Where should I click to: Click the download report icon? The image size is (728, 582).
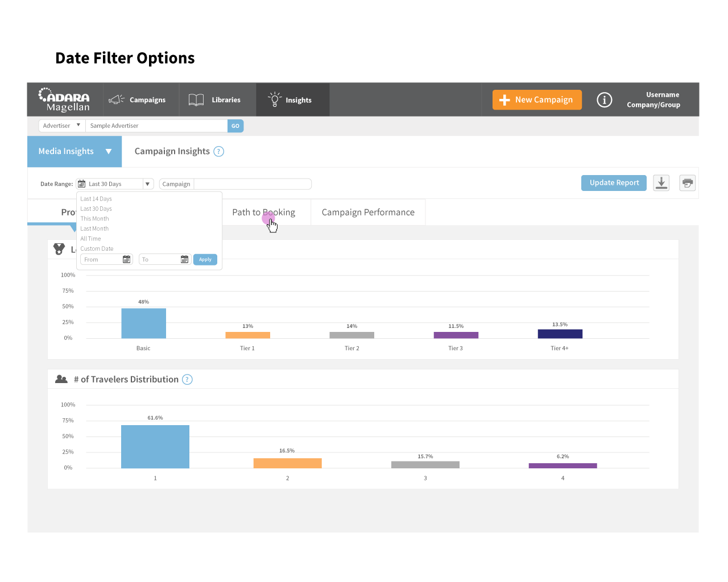click(x=661, y=183)
